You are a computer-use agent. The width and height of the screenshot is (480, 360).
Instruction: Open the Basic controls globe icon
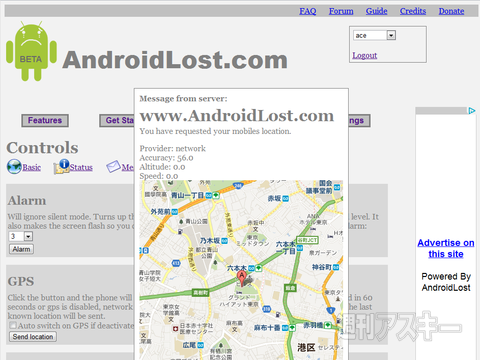14,167
